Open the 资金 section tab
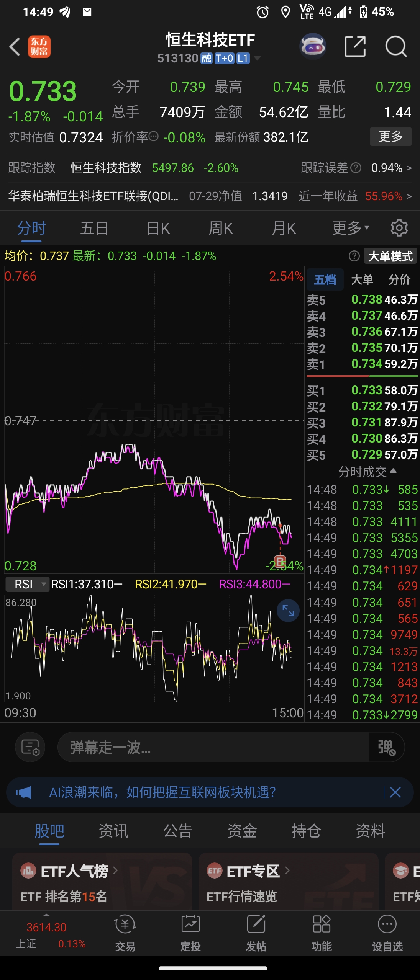 [x=242, y=831]
